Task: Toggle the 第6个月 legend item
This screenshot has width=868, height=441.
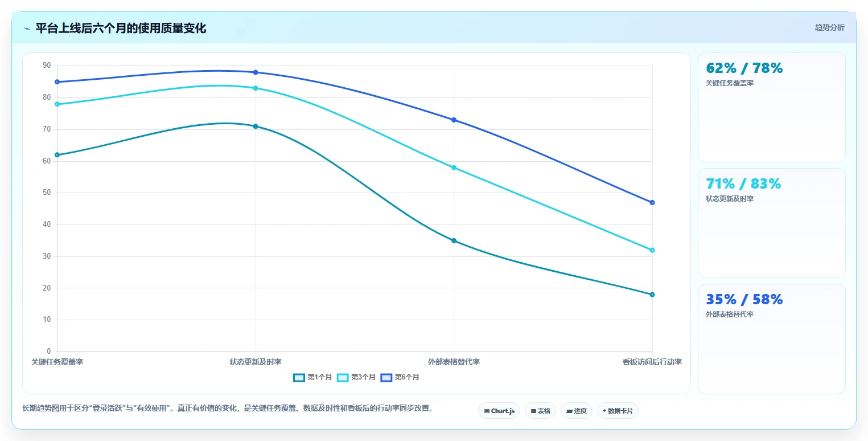Action: point(400,377)
